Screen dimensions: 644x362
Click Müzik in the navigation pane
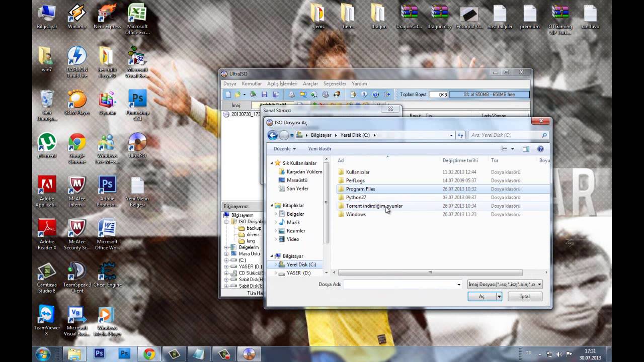point(293,222)
